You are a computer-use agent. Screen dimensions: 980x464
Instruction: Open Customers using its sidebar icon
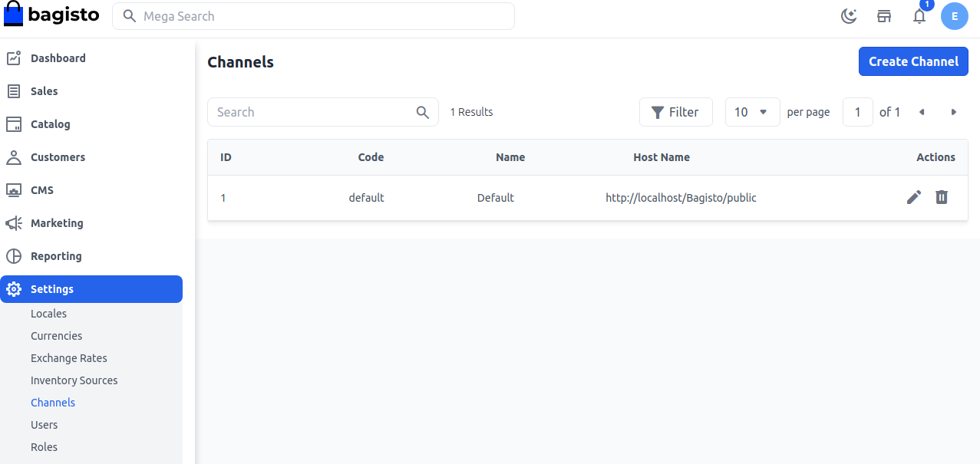click(x=13, y=156)
